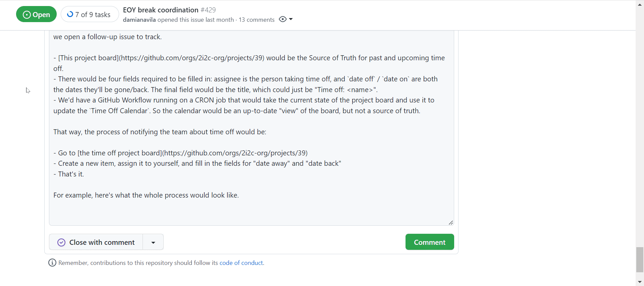Click the scrollbar up arrow

[640, 4]
